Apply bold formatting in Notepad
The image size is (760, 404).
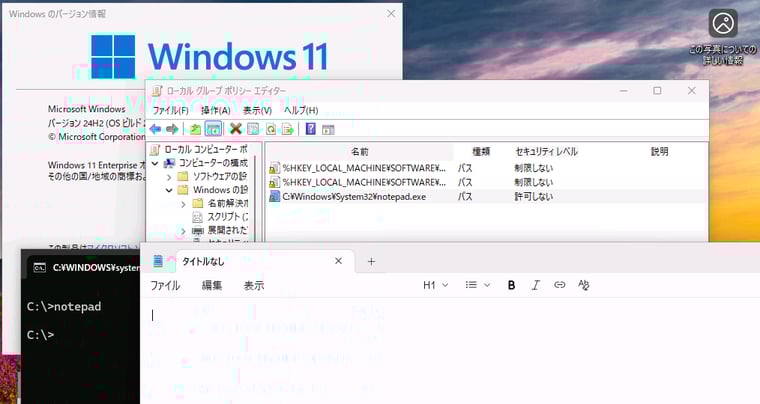(511, 285)
